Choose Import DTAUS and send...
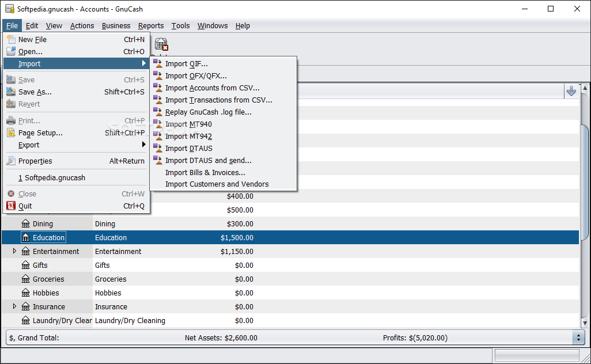 click(x=223, y=160)
